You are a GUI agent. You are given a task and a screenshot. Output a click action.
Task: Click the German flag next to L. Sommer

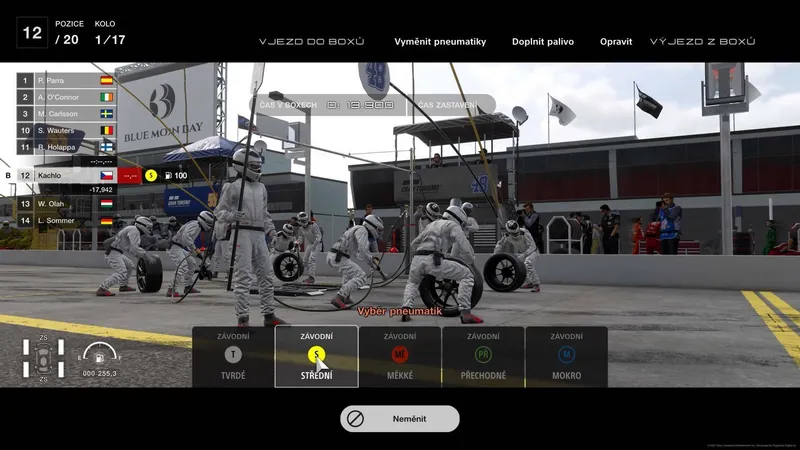(106, 221)
